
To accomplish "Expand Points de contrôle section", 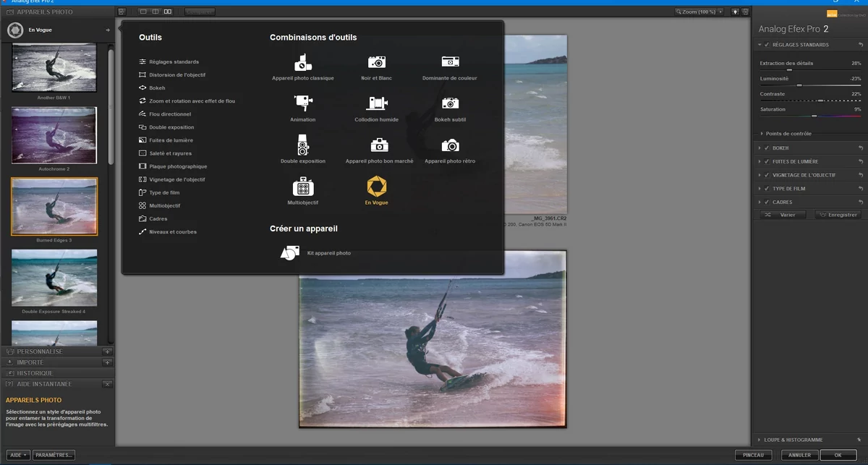I will click(x=762, y=134).
